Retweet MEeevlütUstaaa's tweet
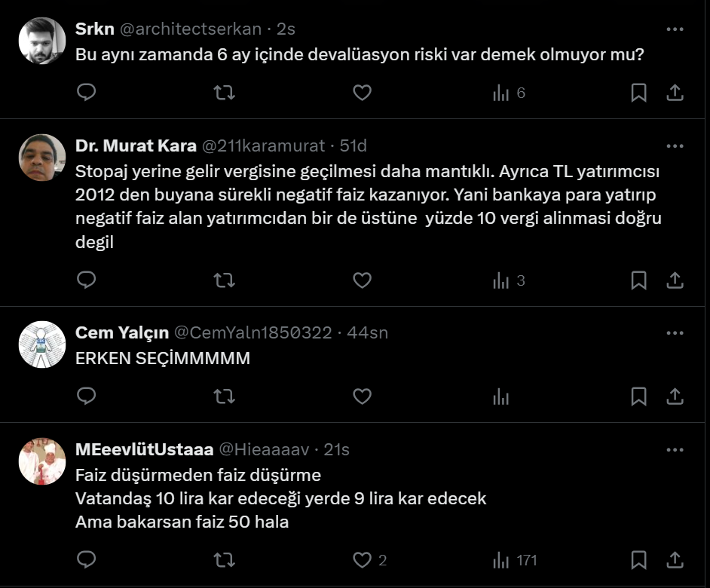Screen dimensions: 710x588 [x=224, y=560]
